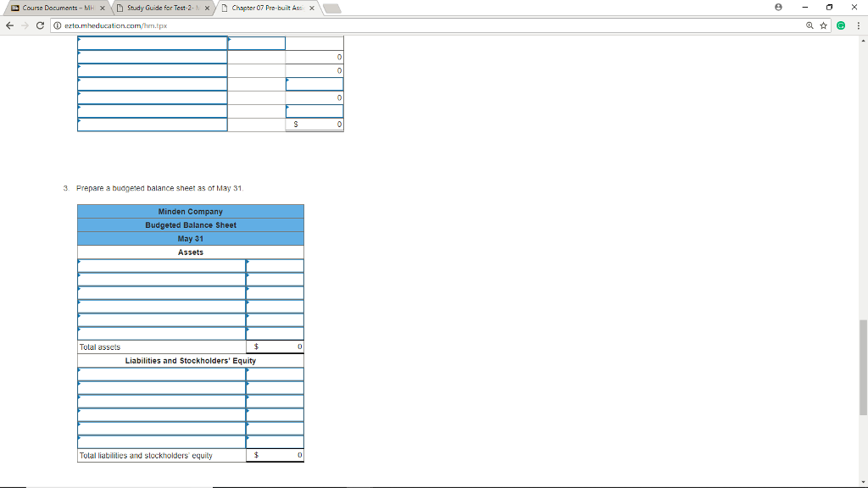
Task: Open the zoom magnifier icon in address bar
Action: tap(810, 25)
